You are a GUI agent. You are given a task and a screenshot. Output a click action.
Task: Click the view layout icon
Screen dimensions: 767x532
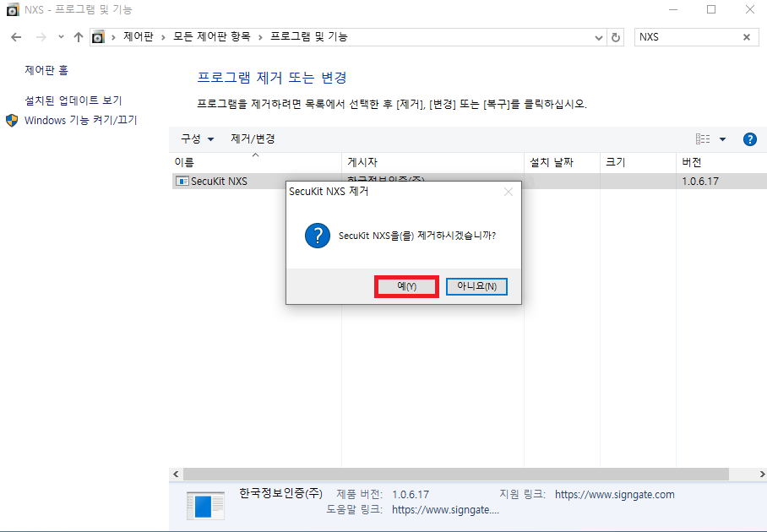coord(703,139)
